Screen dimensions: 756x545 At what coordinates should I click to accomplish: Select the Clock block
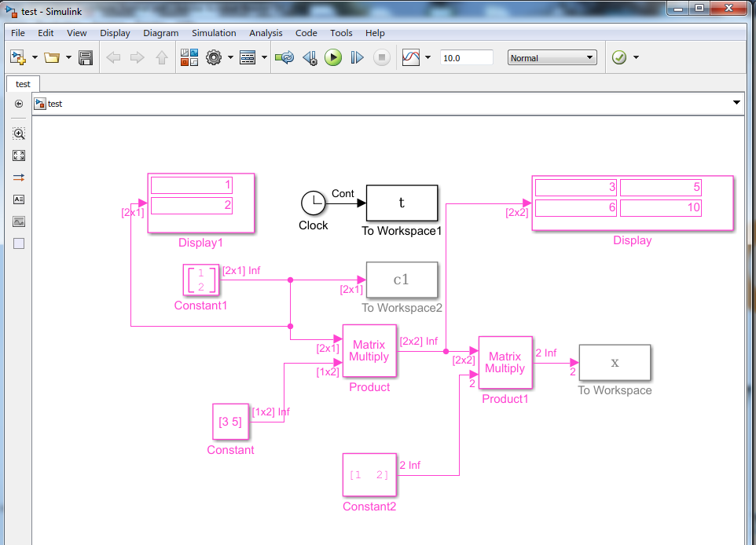pyautogui.click(x=314, y=203)
